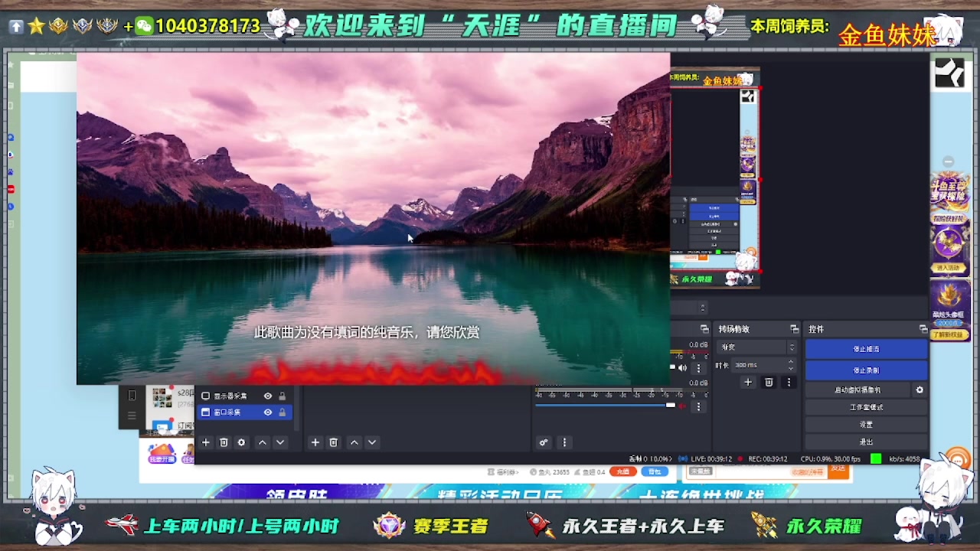Toggle 工作室模式 studio mode
This screenshot has height=551, width=980.
pyautogui.click(x=866, y=407)
